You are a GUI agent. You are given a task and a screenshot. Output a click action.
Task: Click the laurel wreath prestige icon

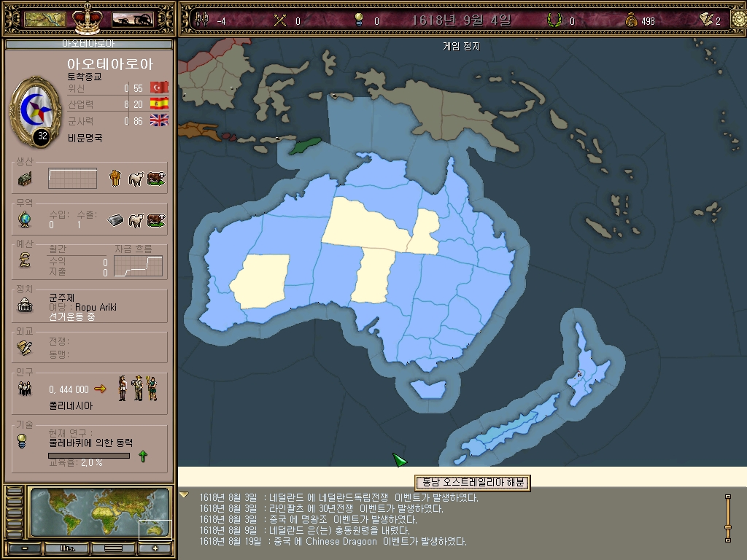[554, 20]
